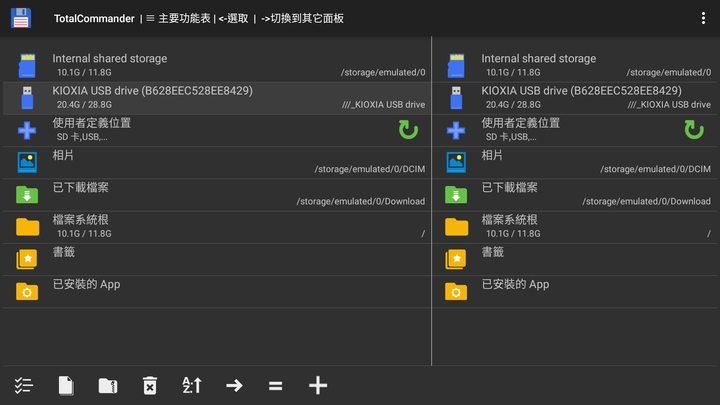Viewport: 720px width, 405px height.
Task: Tap the yellow root folder icon in left panel
Action: (x=28, y=227)
